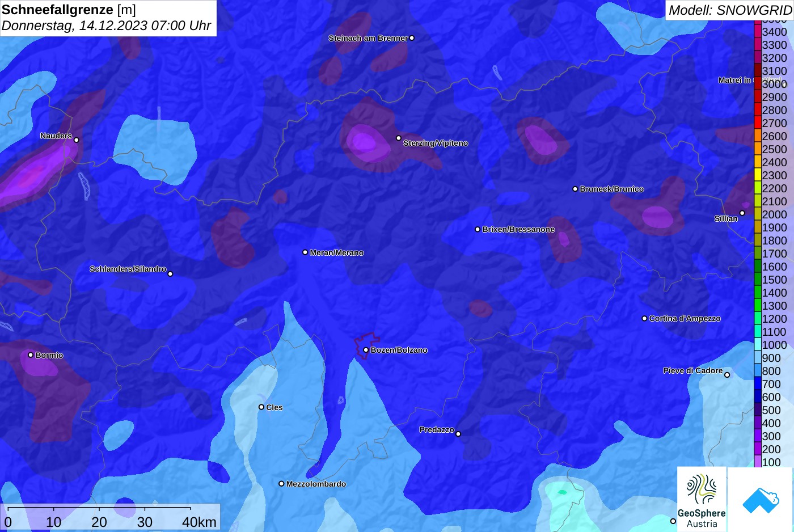Click the 2700 m legend color swatch
Image resolution: width=794 pixels, height=532 pixels.
[x=758, y=123]
